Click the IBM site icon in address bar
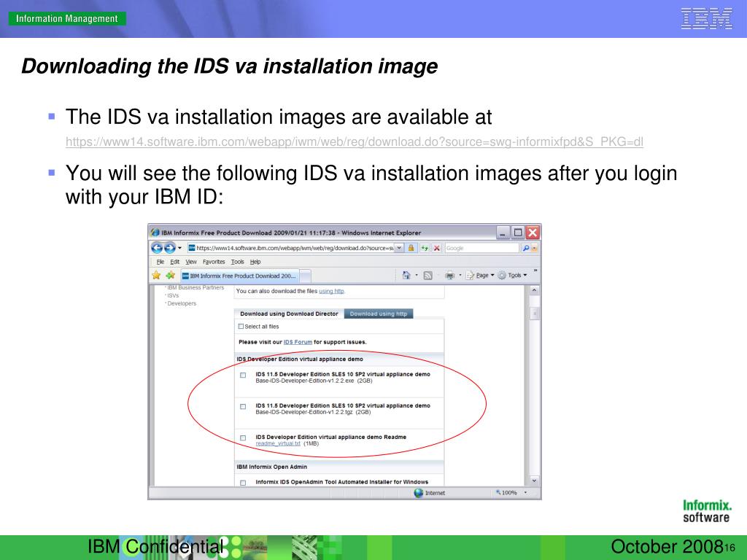 tap(192, 248)
